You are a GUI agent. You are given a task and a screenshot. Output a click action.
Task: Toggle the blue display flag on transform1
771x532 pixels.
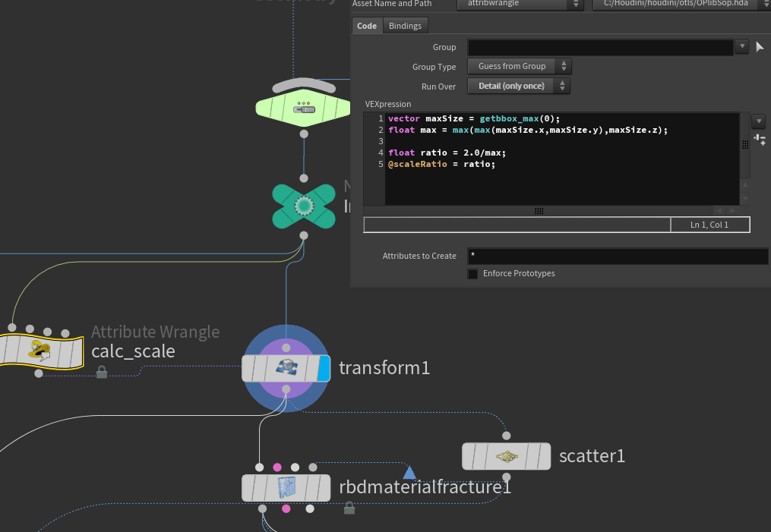pos(323,368)
